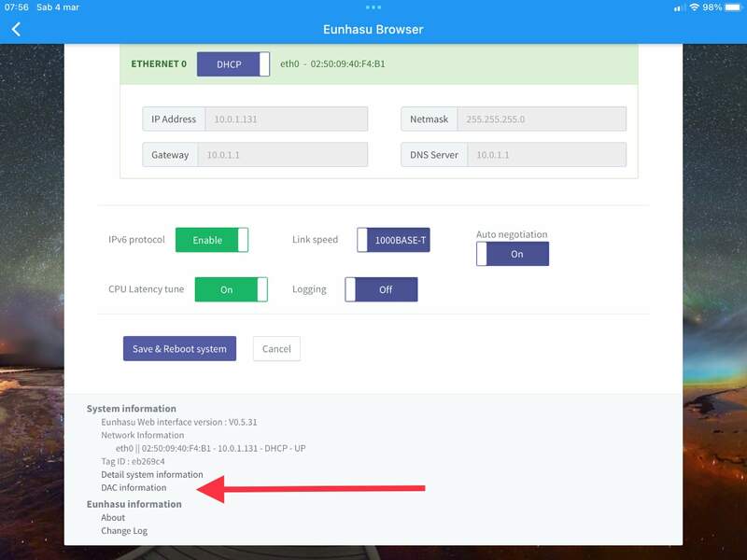Toggle the Ethernet 0 DHCP switch
Screen dimensions: 747x560
click(x=233, y=64)
